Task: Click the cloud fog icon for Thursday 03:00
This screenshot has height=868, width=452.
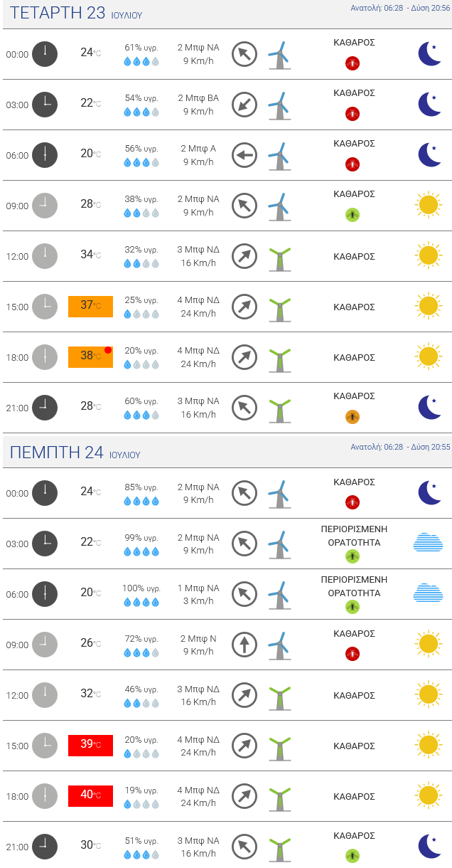Action: tap(428, 543)
